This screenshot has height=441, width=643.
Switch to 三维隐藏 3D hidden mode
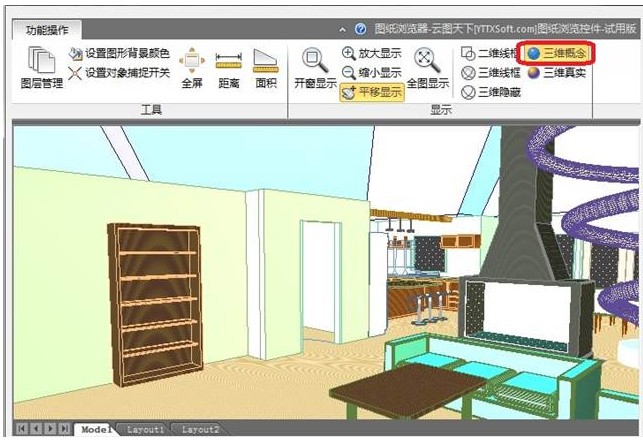pos(490,92)
